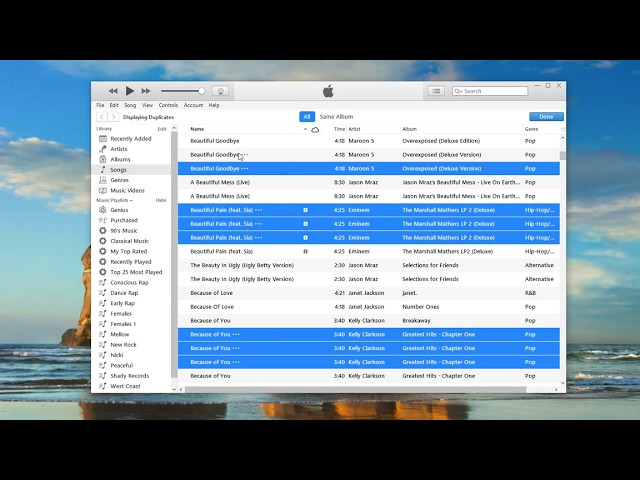The height and width of the screenshot is (480, 640).
Task: Select Beautiful Pain from Marshall Mathers LP2 (Deluxe)
Action: (x=369, y=251)
